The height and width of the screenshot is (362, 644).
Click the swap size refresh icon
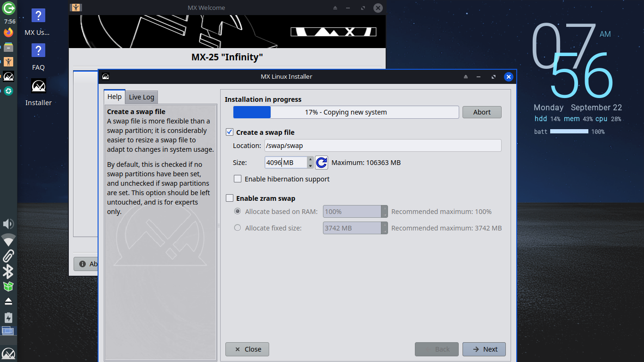322,163
